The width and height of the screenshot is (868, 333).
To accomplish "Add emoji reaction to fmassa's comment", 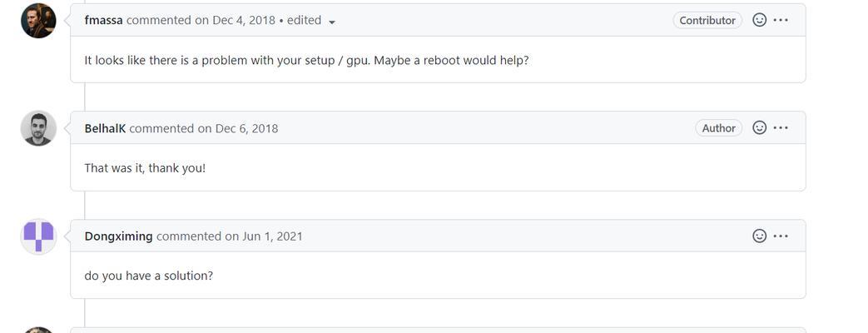I will [760, 20].
